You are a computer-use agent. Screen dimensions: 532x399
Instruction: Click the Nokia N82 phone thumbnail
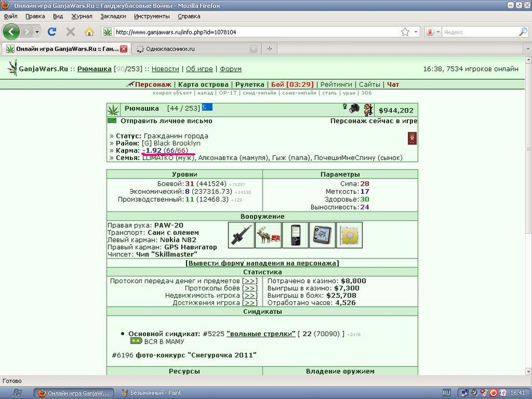(x=295, y=235)
